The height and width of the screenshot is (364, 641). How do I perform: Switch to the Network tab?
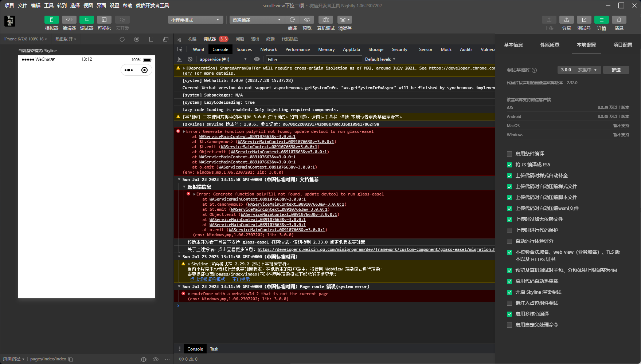269,50
